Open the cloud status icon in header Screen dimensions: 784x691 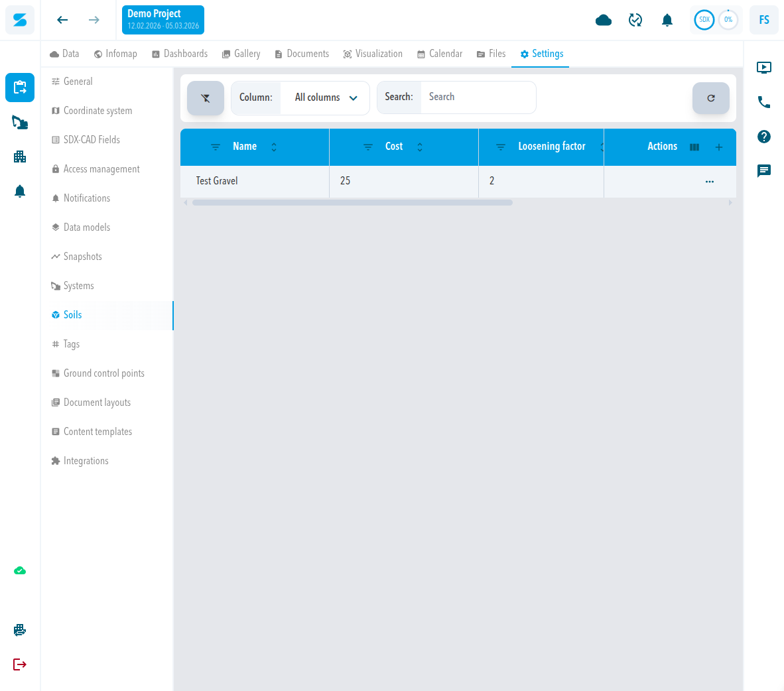click(x=604, y=20)
